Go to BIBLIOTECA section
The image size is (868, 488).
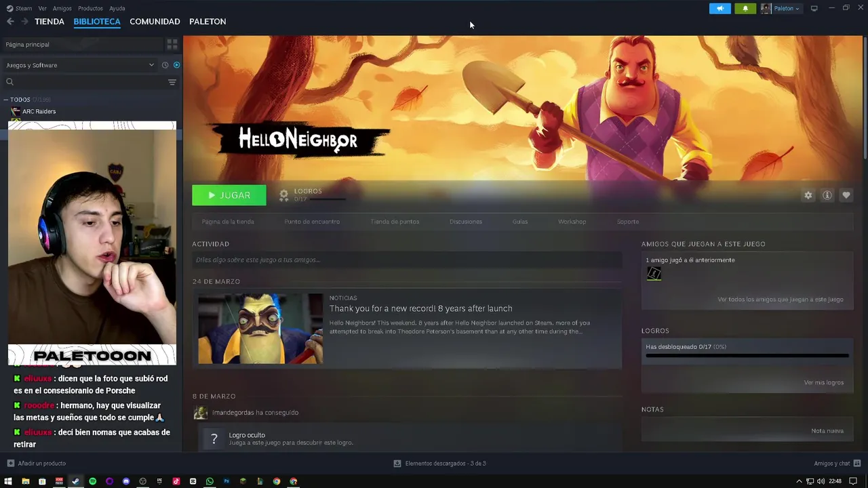97,22
